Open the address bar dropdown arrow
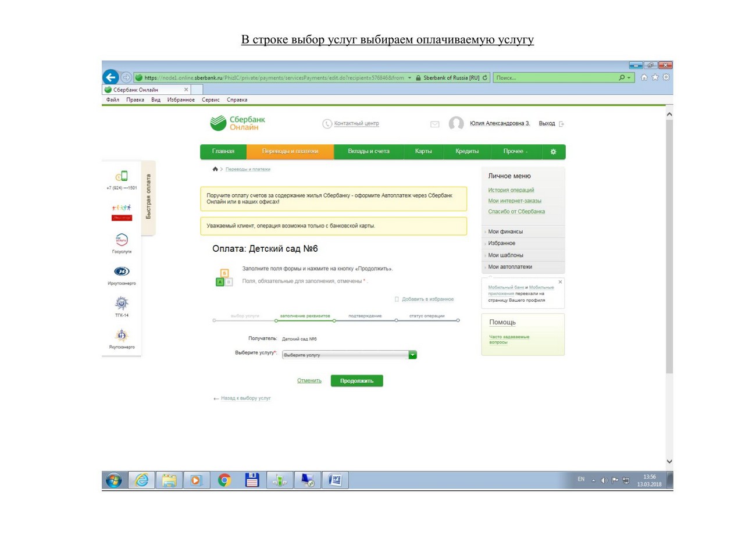 409,78
